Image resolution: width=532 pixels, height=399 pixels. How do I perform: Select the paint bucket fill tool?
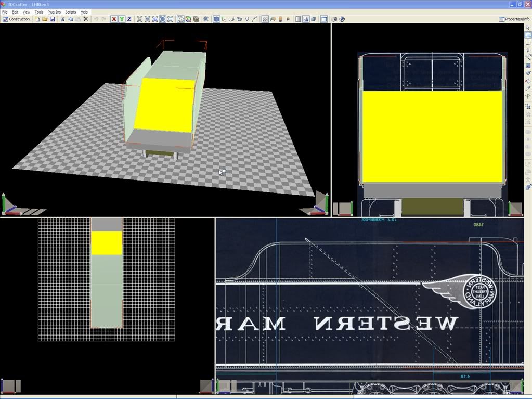point(528,81)
